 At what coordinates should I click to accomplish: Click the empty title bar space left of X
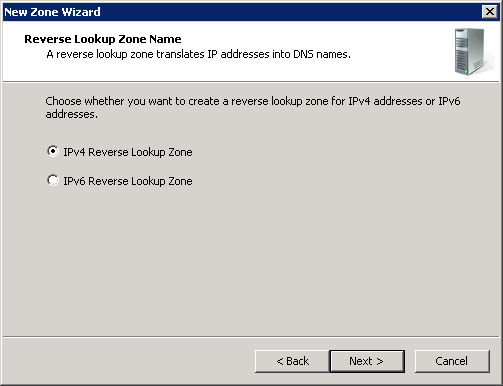click(x=290, y=12)
